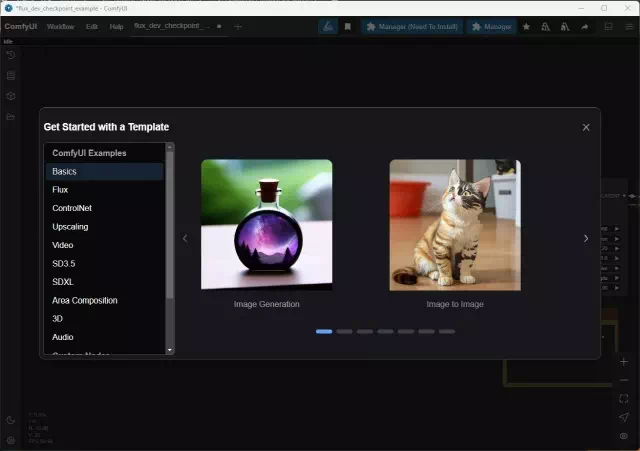Screen dimensions: 640x451
Task: Click the fit view icon on canvas
Action: coord(623,398)
